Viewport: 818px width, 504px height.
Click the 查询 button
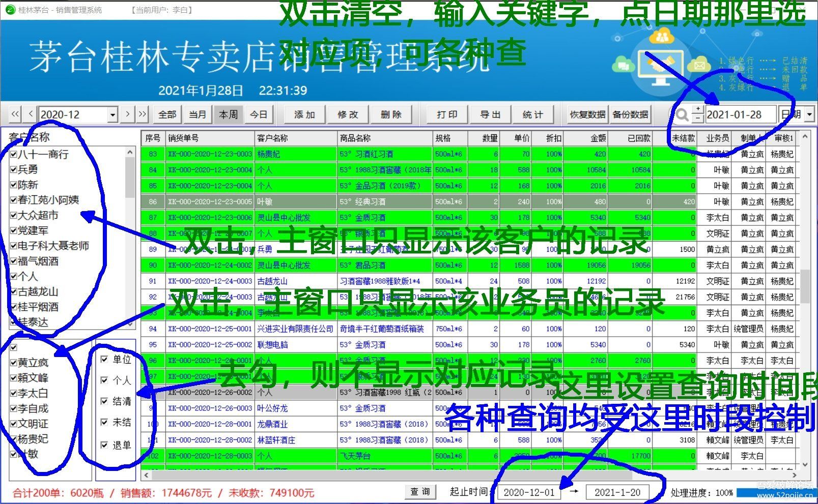pyautogui.click(x=420, y=492)
